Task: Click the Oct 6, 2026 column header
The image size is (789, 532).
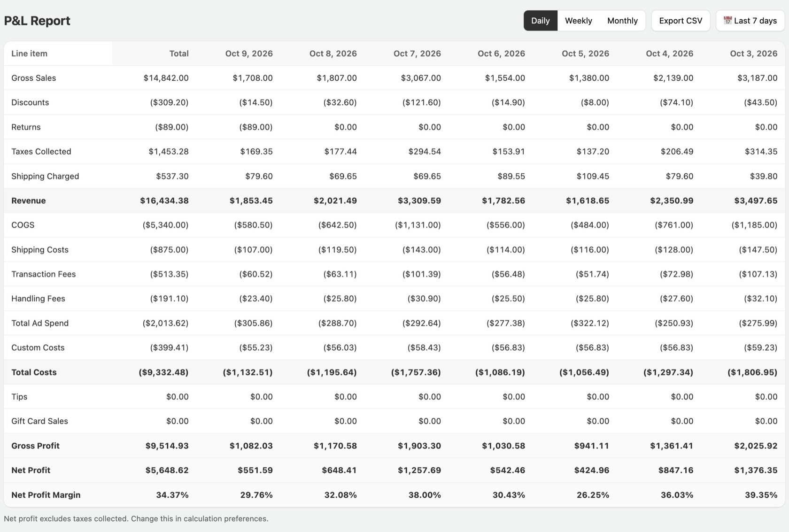Action: [x=501, y=54]
